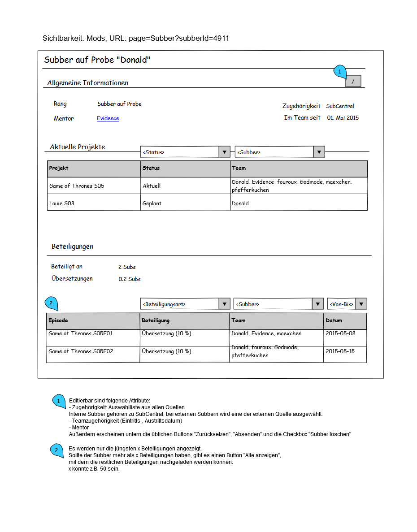Viewport: 417px width, 532px height.
Task: Click annotation marker 1 beside the edit button
Action: pos(340,72)
